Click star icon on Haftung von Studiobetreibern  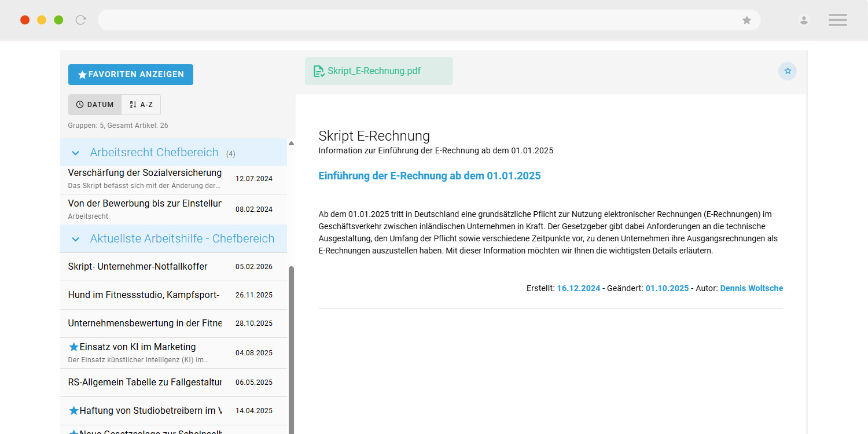tap(73, 411)
